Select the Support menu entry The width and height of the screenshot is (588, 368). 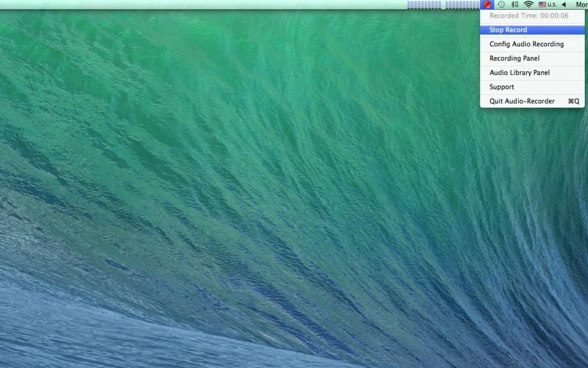coord(532,87)
